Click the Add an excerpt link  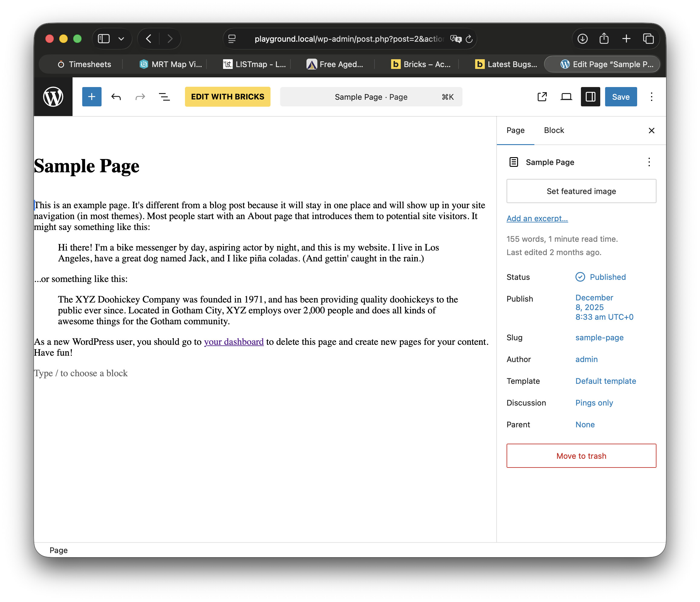537,218
